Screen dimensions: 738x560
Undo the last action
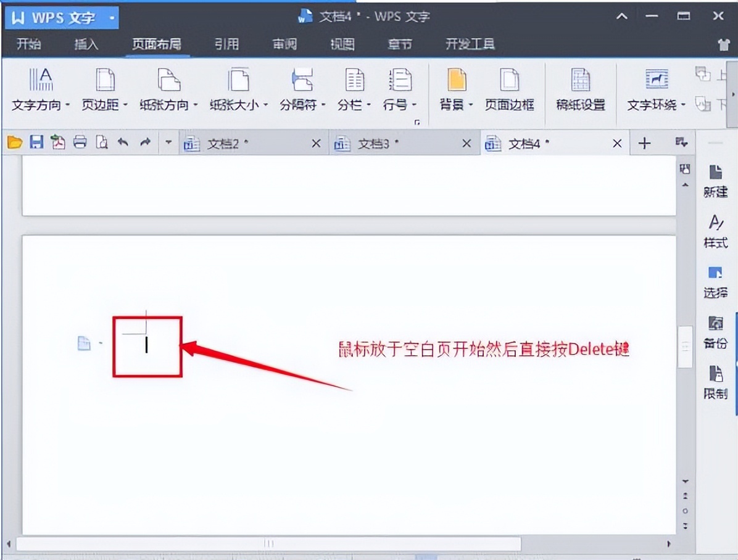tap(123, 142)
